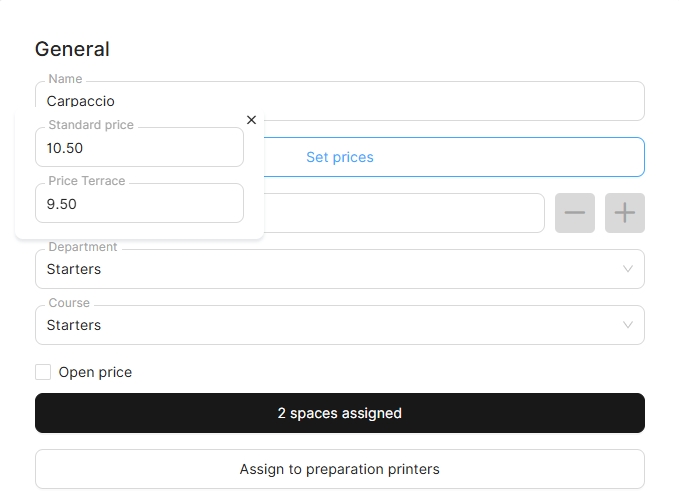Viewport: 679px width, 502px height.
Task: Click the "Price Terrace" field label
Action: pyautogui.click(x=87, y=181)
